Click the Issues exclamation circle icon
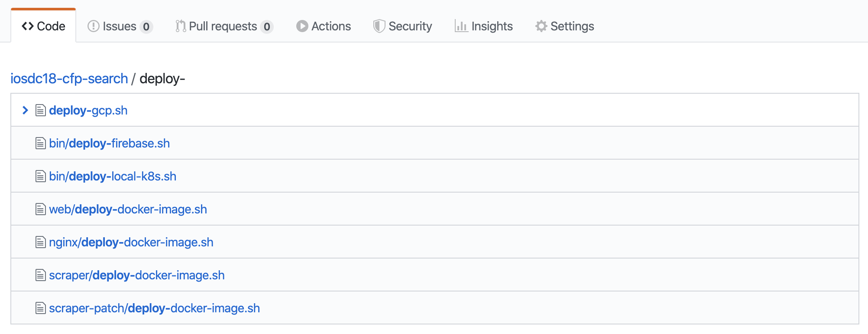 (93, 26)
